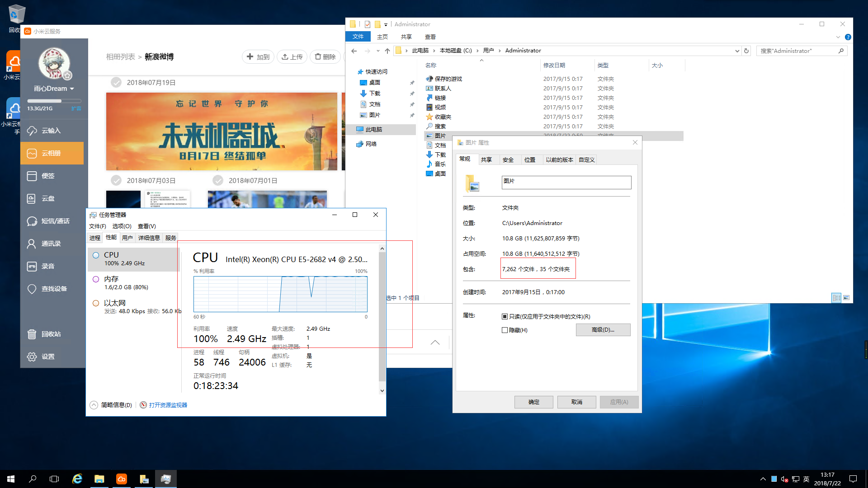868x488 pixels.
Task: Select 以太网 in Task Manager performance list
Action: coord(133,307)
